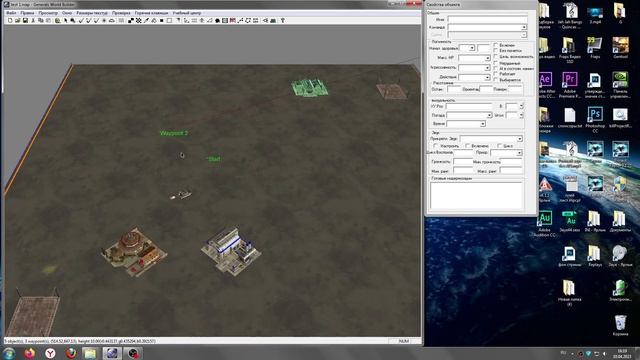Open the Размеры текстур menu
The width and height of the screenshot is (640, 360).
(x=92, y=13)
